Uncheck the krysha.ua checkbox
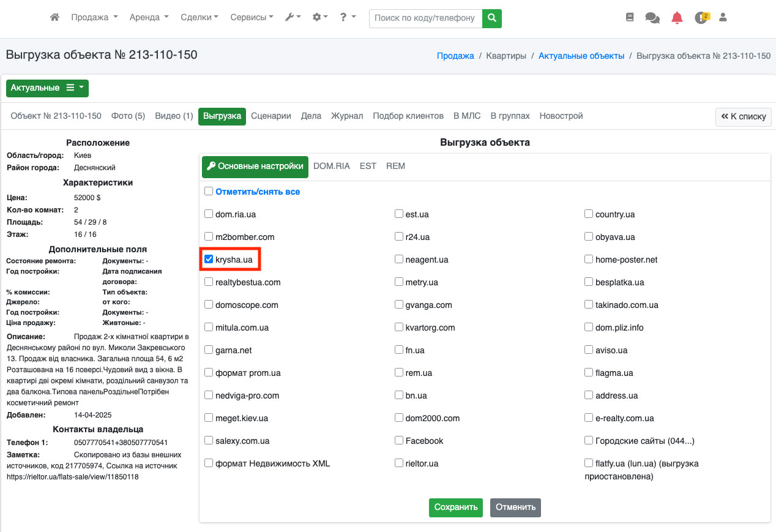776x532 pixels. (209, 260)
